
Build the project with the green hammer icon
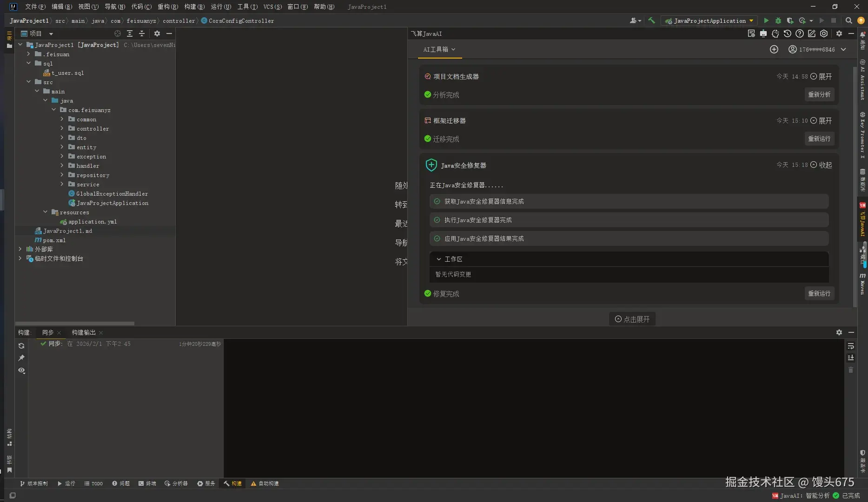[x=651, y=20]
